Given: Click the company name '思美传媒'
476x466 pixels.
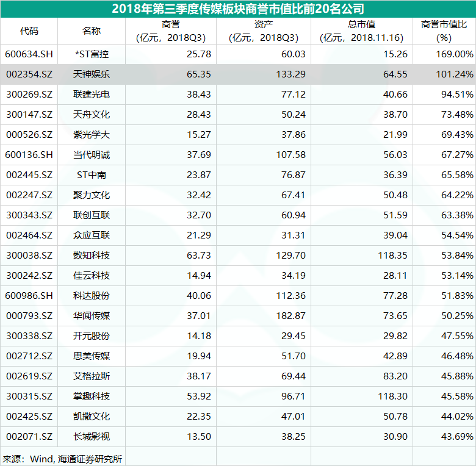Looking at the screenshot, I should [x=92, y=356].
